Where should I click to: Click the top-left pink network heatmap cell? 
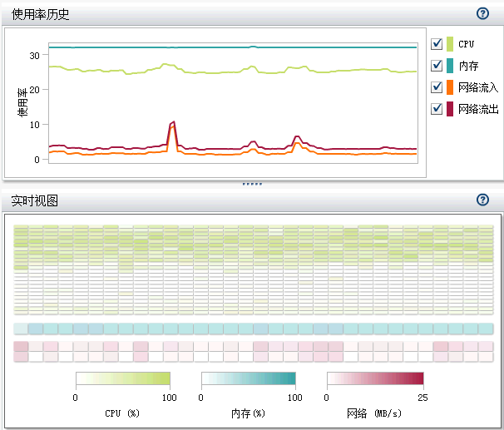tap(21, 346)
